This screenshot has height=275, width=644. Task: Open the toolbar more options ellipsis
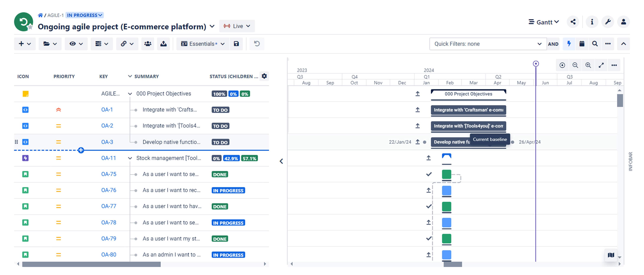(608, 44)
